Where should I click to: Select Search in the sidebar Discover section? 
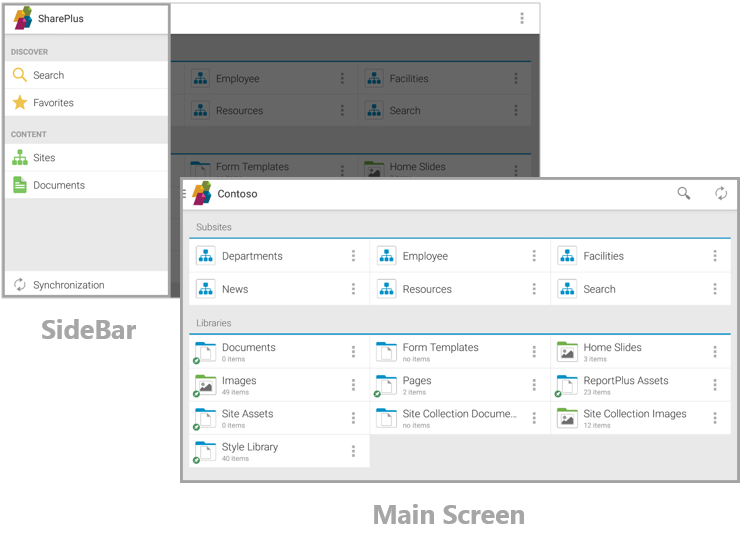(x=48, y=75)
